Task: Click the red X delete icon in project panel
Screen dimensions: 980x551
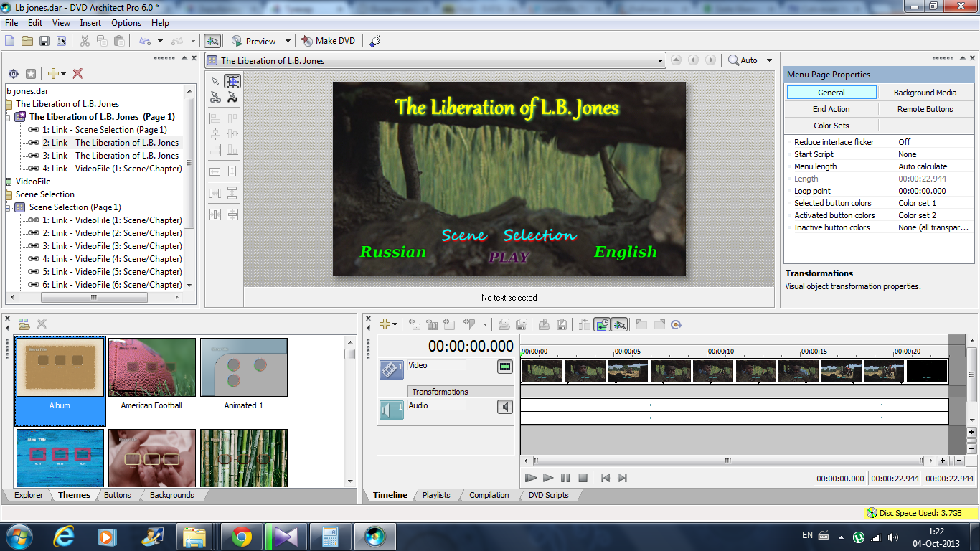Action: tap(77, 74)
